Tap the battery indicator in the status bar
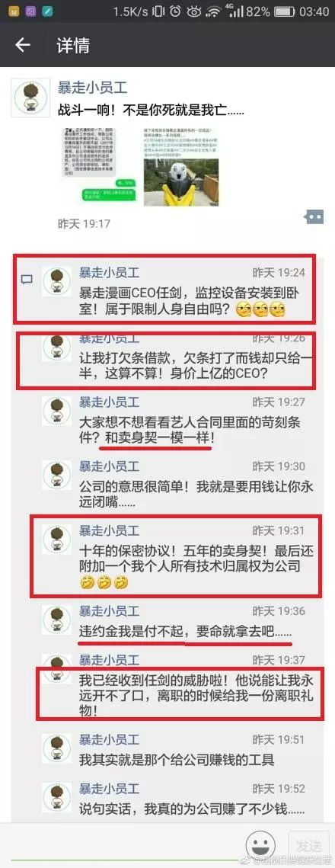 (284, 11)
